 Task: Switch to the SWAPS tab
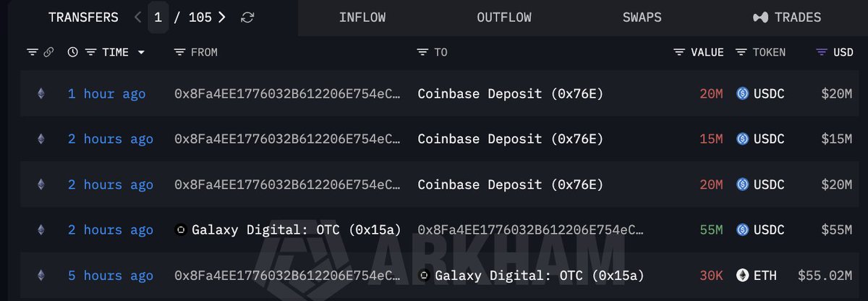point(642,17)
